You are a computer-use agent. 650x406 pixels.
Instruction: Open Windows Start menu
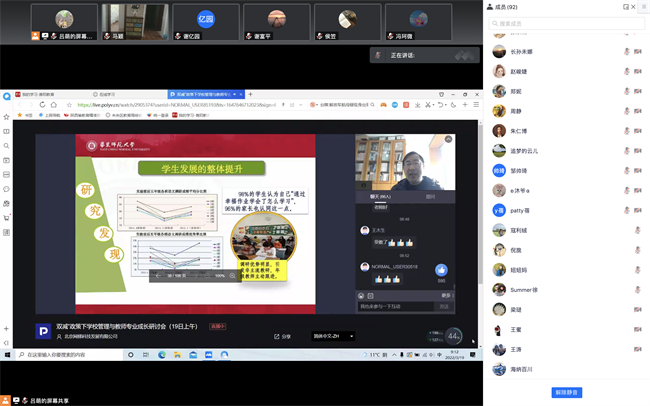7,355
